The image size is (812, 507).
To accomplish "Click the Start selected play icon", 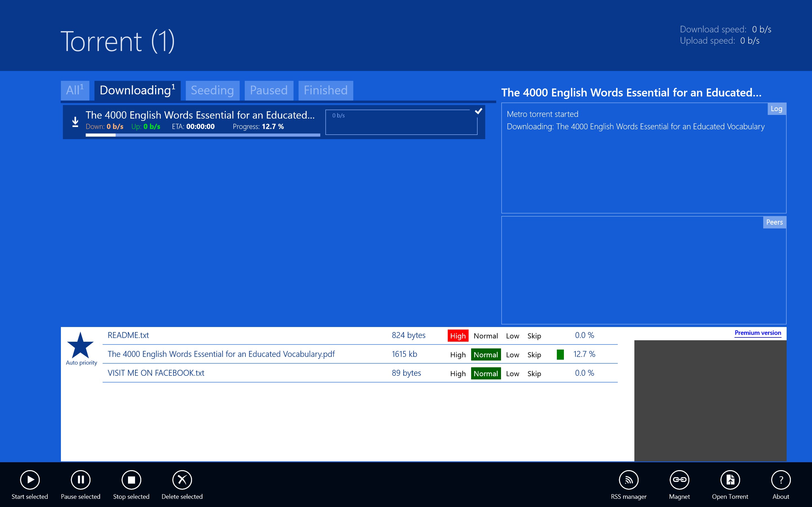I will [x=30, y=480].
